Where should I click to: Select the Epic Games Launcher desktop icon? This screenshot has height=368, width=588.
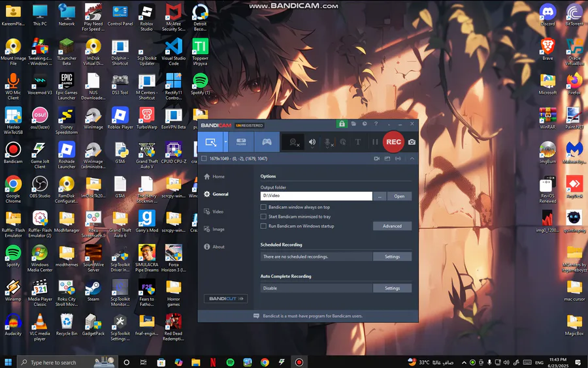(x=67, y=86)
